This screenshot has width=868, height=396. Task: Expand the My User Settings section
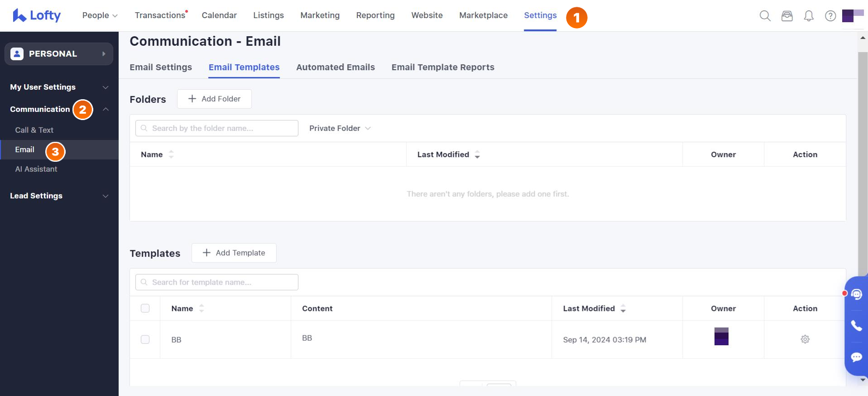coord(59,87)
